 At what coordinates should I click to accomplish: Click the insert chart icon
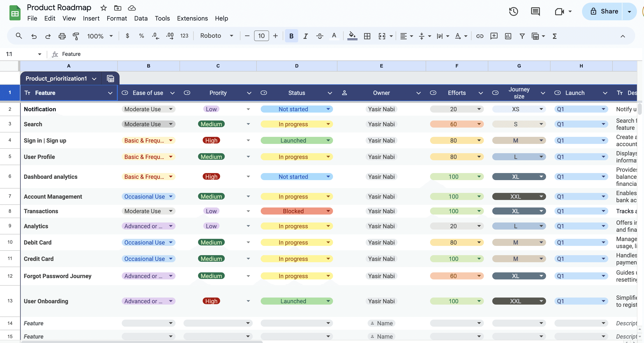tap(508, 36)
